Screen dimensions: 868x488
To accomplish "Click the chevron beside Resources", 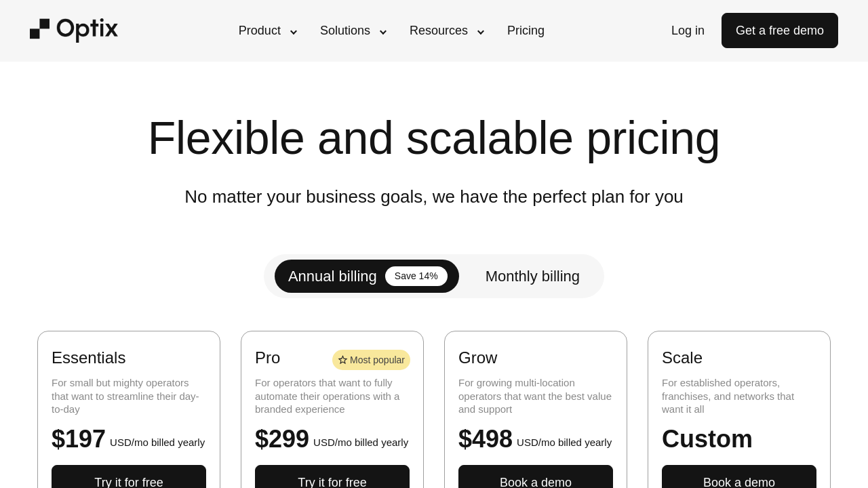I will (x=481, y=32).
